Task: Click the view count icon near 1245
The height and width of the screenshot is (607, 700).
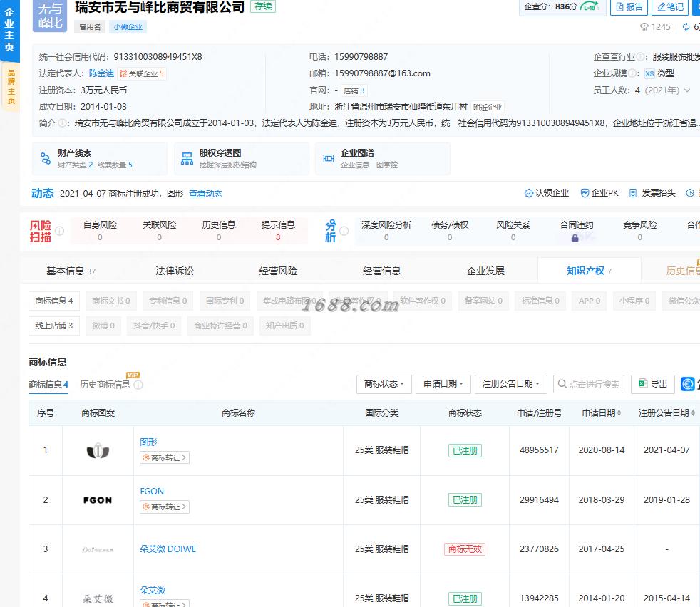Action: click(x=644, y=27)
